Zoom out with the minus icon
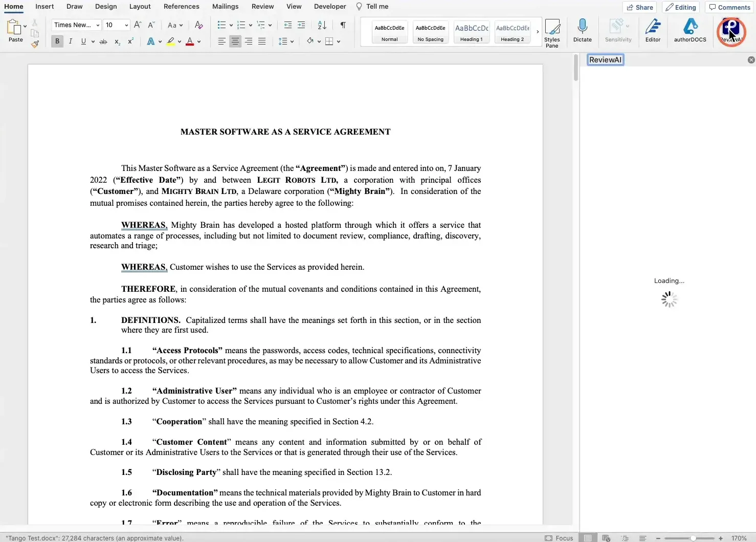This screenshot has height=542, width=756. coord(658,538)
